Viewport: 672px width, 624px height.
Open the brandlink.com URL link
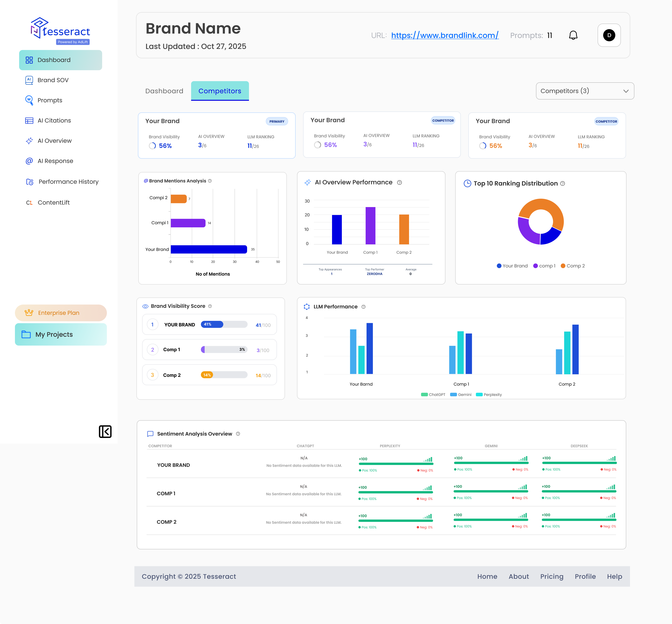point(445,35)
